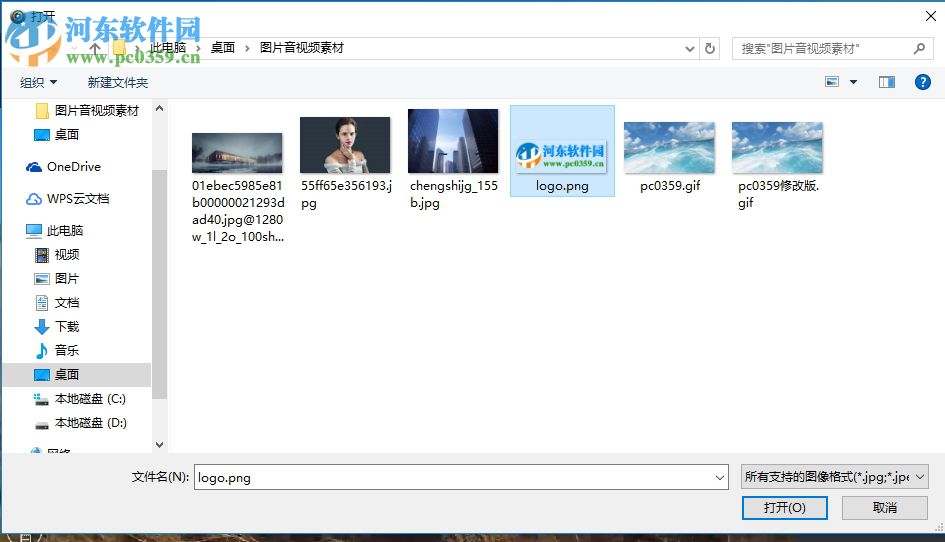Click the 此电脑 monitor icon
The height and width of the screenshot is (542, 945).
(34, 231)
